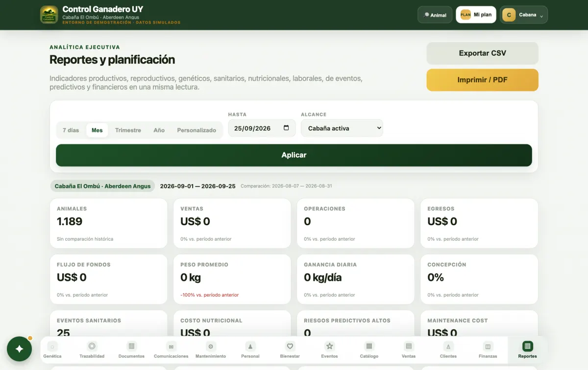Screen dimensions: 588x370
Task: Go to Eventos in bottom nav
Action: pos(329,350)
